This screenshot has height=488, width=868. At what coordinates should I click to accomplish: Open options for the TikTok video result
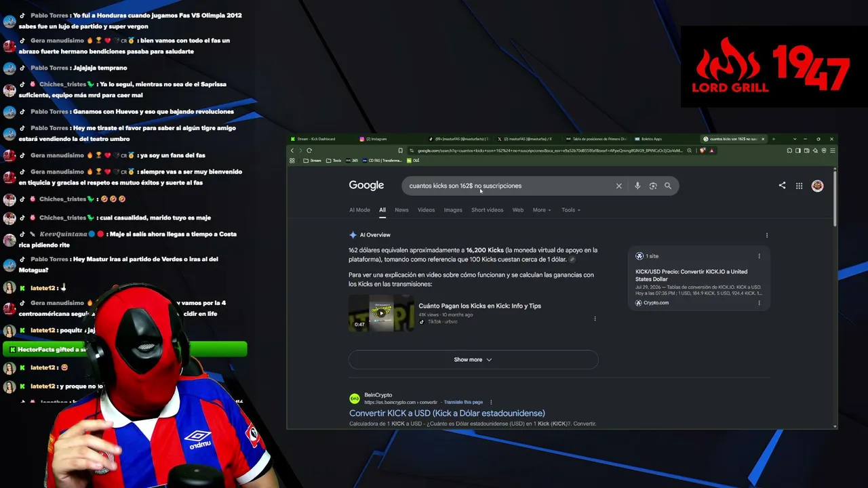[595, 319]
